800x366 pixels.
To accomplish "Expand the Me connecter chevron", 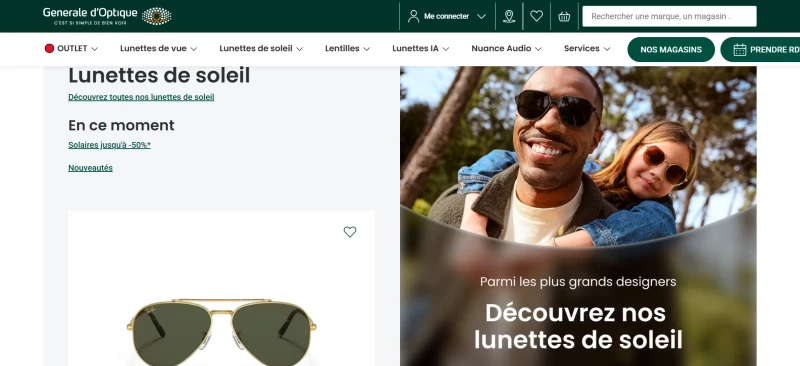I will [481, 16].
